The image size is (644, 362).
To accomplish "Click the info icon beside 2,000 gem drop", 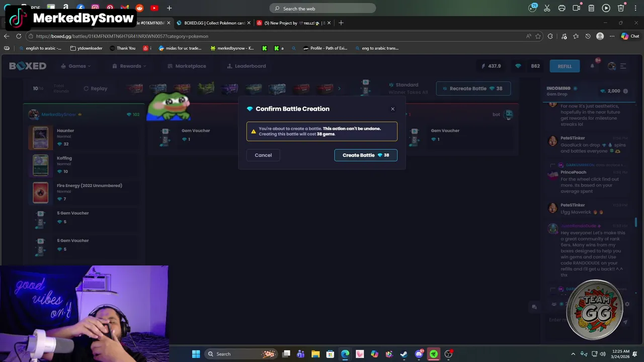I will tap(625, 91).
